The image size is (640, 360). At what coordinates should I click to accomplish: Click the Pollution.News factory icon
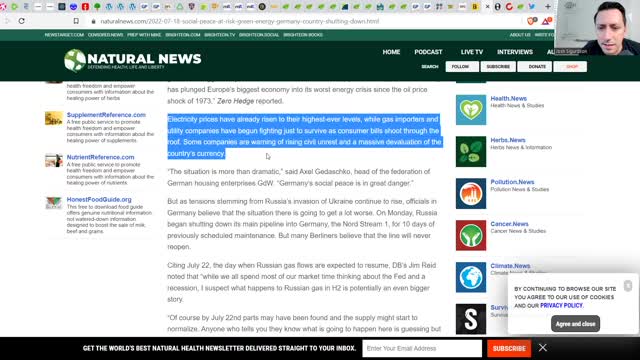tap(471, 193)
